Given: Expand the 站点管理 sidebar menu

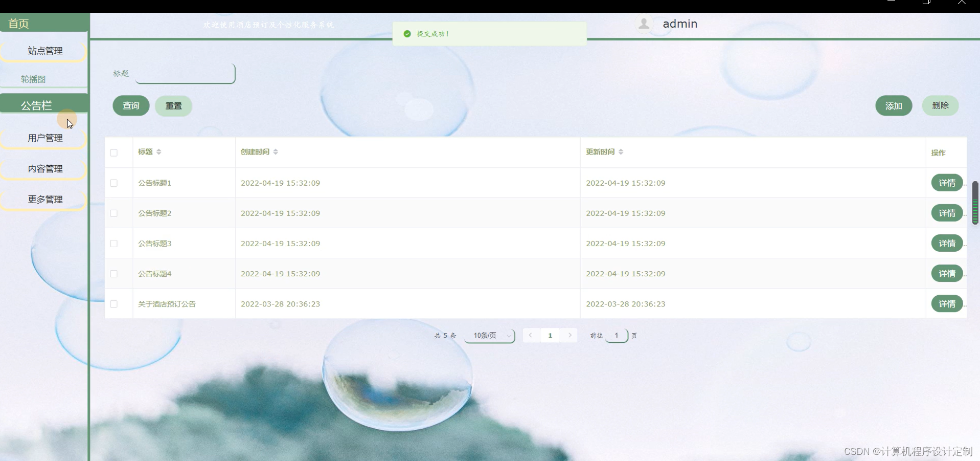Looking at the screenshot, I should 44,51.
